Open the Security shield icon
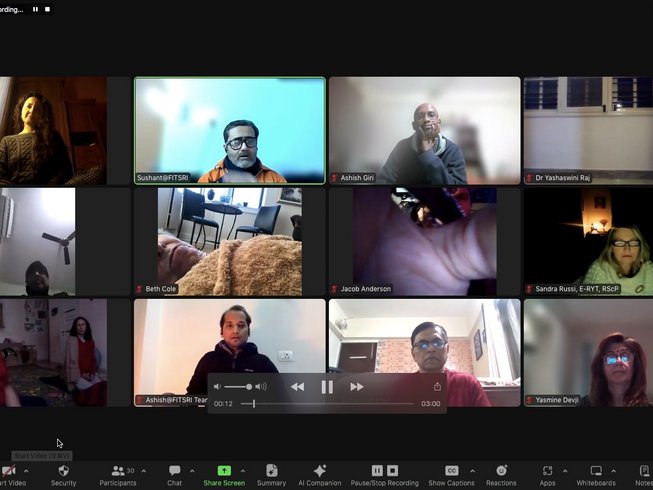 (x=63, y=471)
